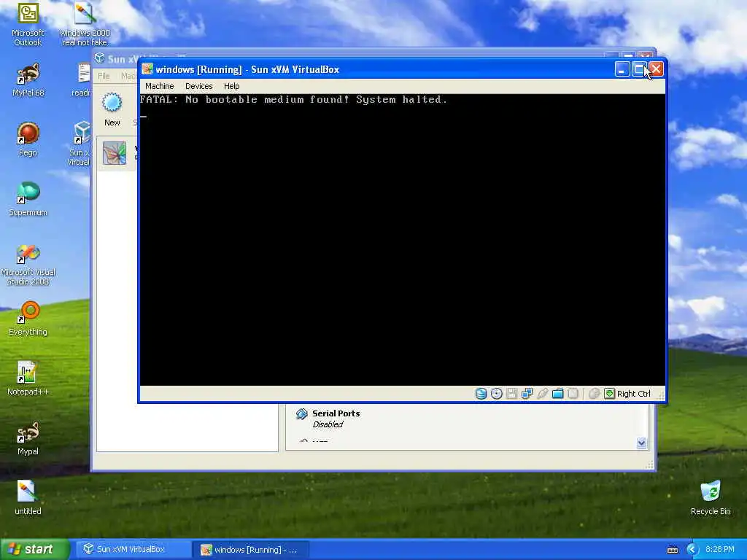Screen dimensions: 747x560
Task: Select Sun xVM VirtualBox desktop shortcut
Action: pyautogui.click(x=79, y=144)
